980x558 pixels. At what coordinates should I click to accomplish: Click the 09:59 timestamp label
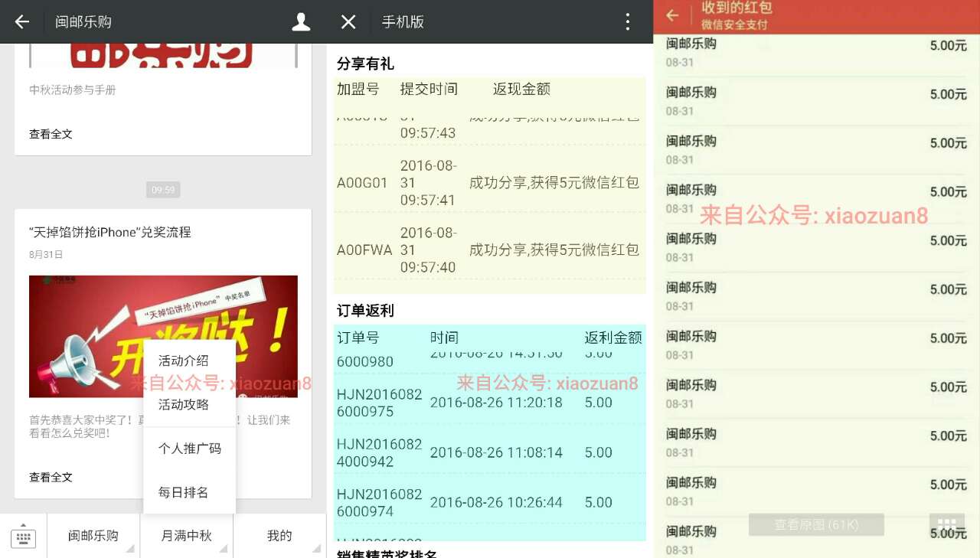(x=163, y=190)
